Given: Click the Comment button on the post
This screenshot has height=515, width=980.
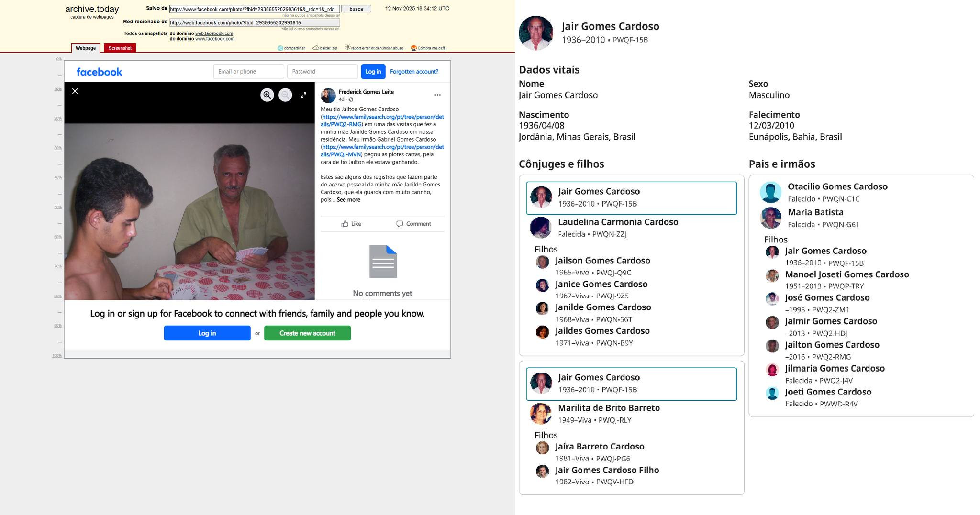Looking at the screenshot, I should (x=413, y=224).
